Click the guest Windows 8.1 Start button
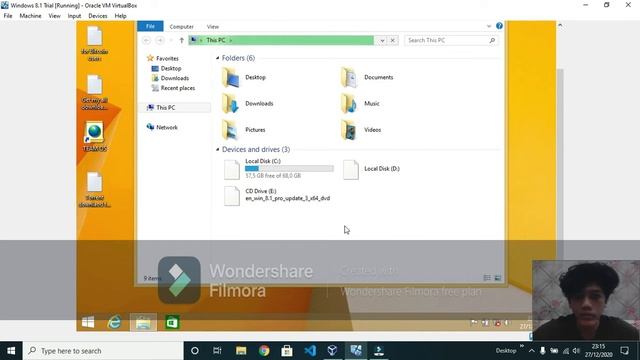This screenshot has width=640, height=360. point(88,322)
